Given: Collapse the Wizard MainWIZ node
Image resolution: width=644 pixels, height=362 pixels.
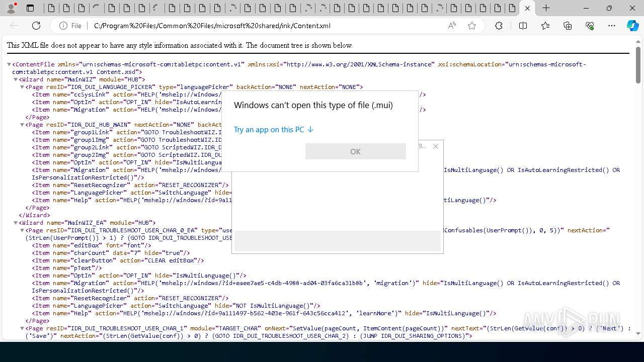Looking at the screenshot, I should [x=16, y=79].
